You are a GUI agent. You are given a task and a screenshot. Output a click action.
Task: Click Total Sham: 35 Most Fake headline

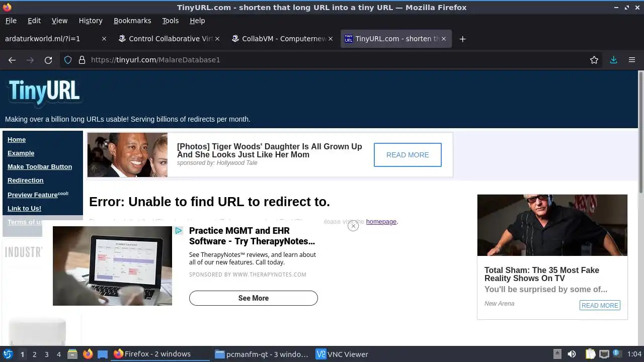pos(542,274)
